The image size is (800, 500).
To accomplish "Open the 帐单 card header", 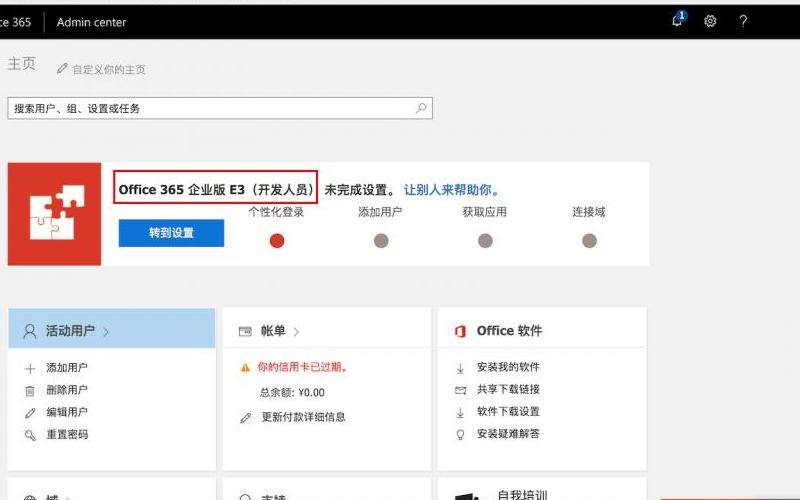I will (327, 328).
